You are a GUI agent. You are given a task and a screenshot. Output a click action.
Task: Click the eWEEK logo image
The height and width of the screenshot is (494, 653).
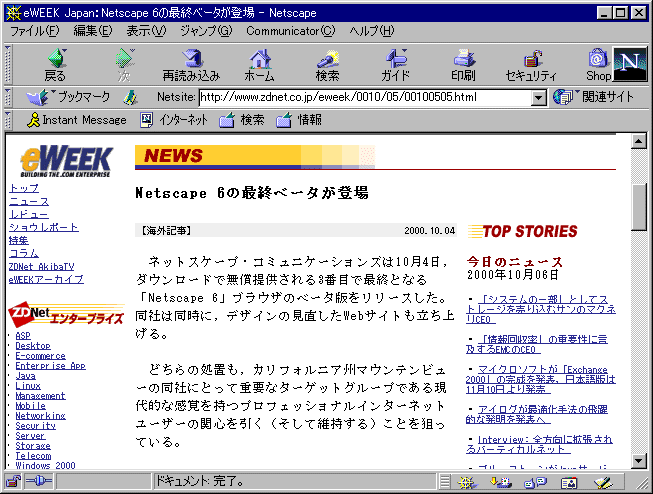[66, 162]
